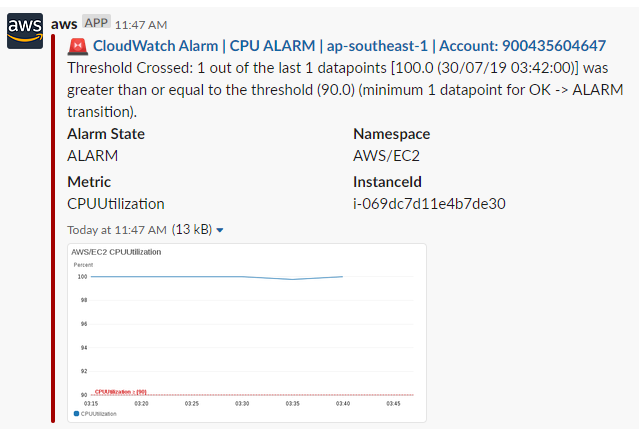Click the 13 kB file size text
The image size is (639, 437).
192,230
